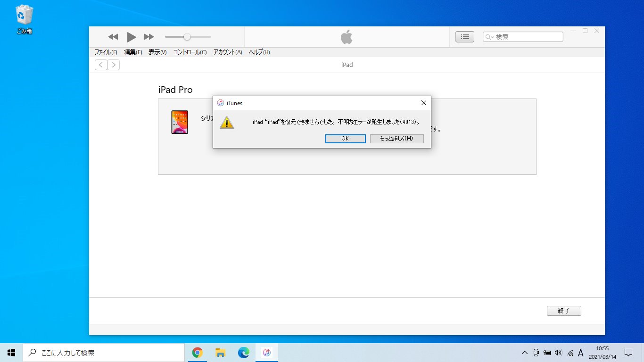Open the ファイル(F) menu
The image size is (644, 362).
106,52
